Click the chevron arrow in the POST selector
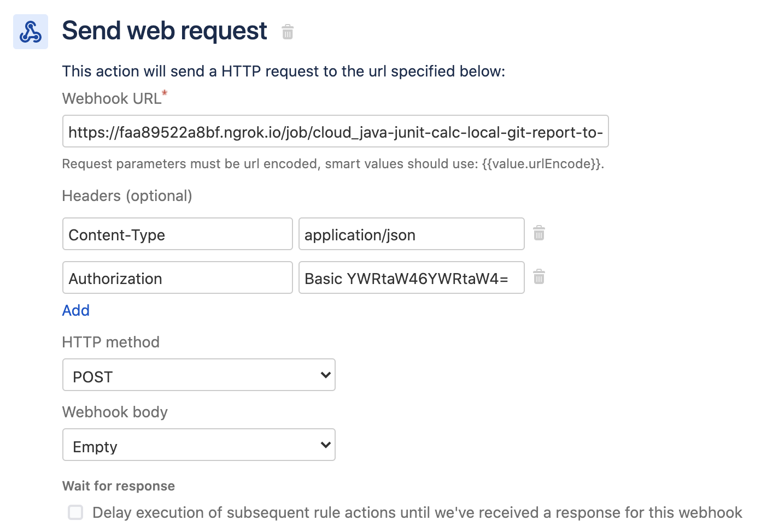This screenshot has height=532, width=761. pyautogui.click(x=325, y=375)
